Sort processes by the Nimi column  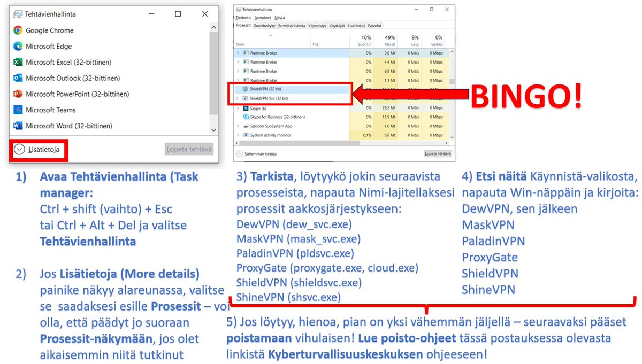pos(272,40)
